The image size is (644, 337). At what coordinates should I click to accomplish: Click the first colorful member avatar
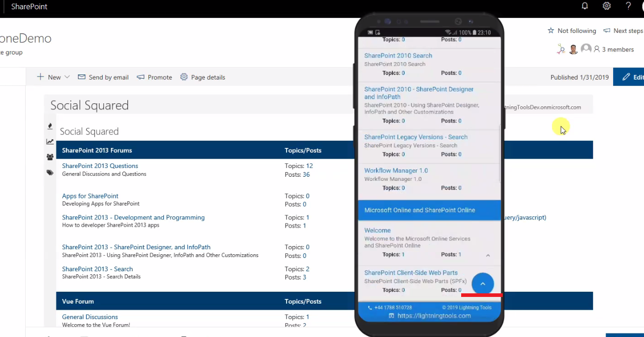(x=561, y=49)
